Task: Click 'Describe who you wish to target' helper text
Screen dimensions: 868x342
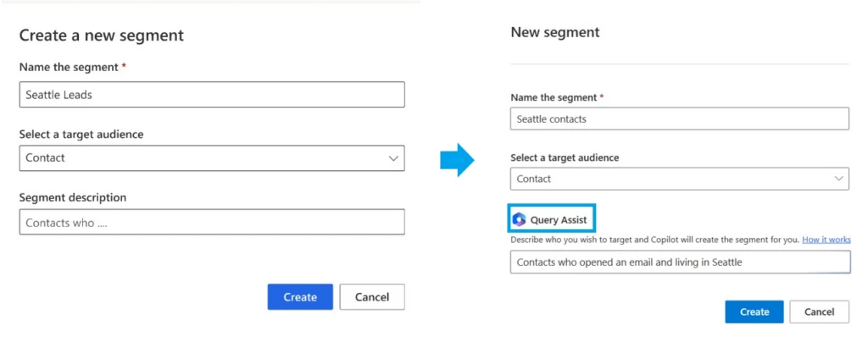Action: [x=654, y=240]
